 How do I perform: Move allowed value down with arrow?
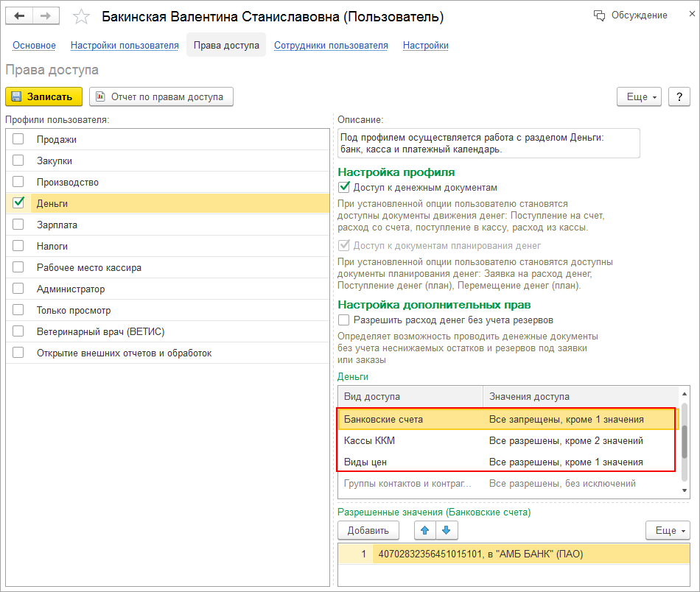click(x=447, y=530)
